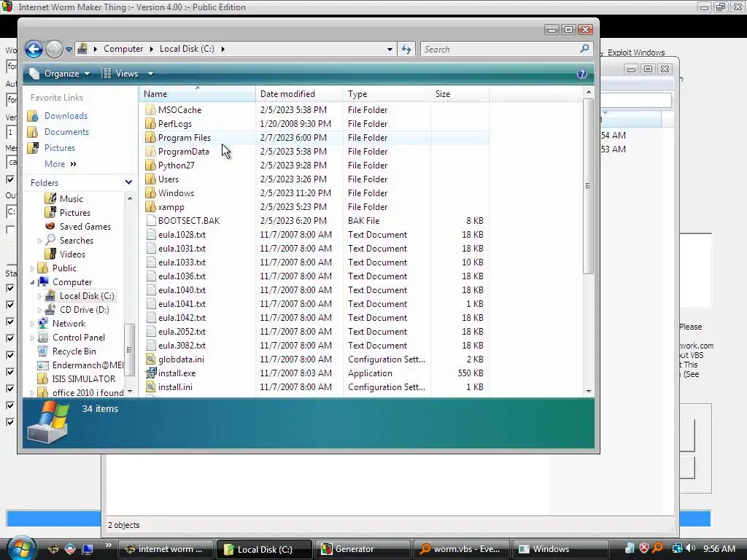Image resolution: width=747 pixels, height=560 pixels.
Task: Sort by the Size column header
Action: (460, 94)
